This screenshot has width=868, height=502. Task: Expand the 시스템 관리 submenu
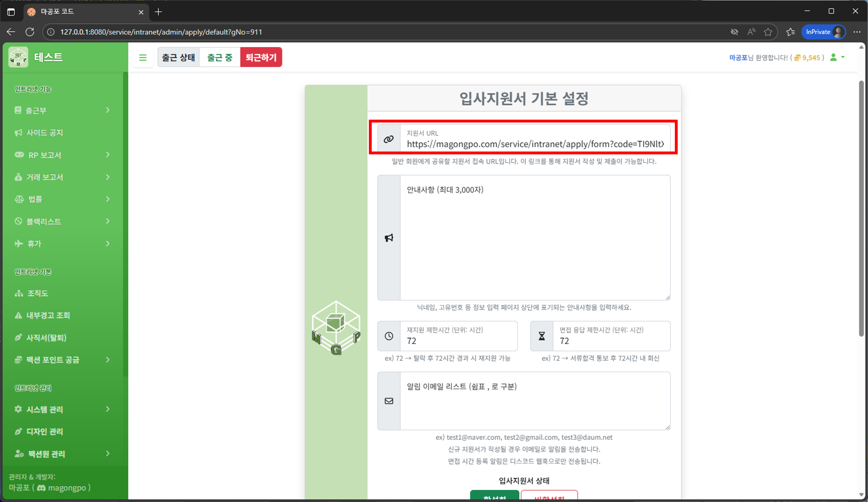pos(108,409)
